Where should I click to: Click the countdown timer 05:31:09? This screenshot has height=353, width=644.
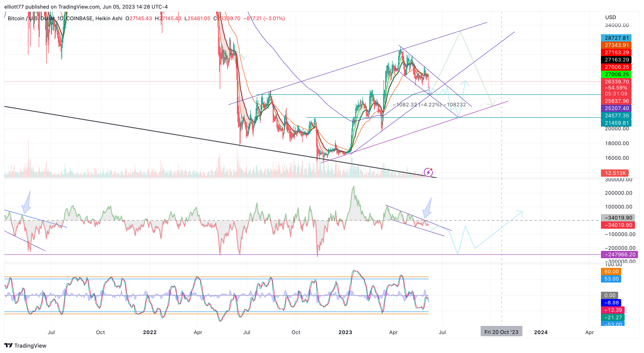point(616,94)
